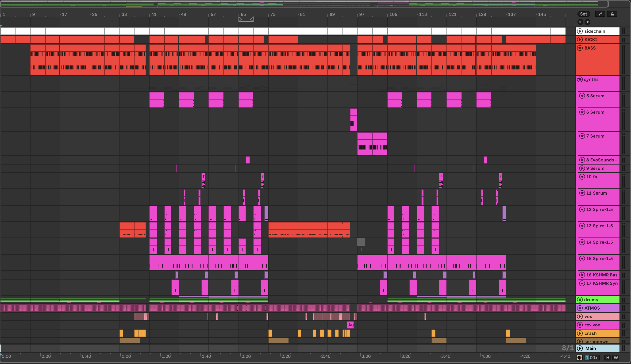The image size is (631, 364).
Task: Click the loop brace near bar 65
Action: 246,19
